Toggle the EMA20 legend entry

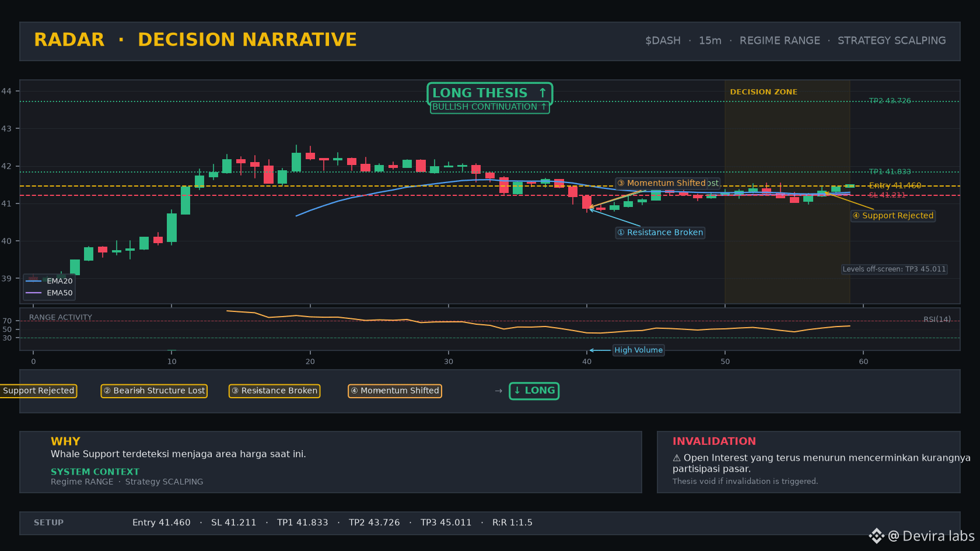(x=49, y=281)
